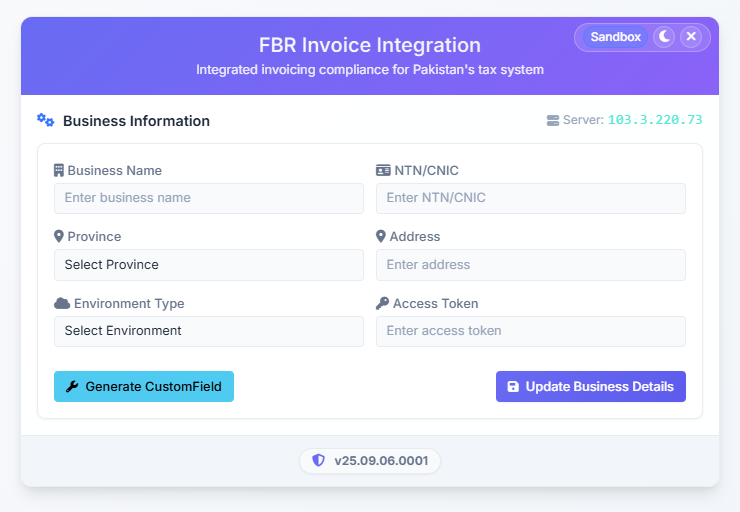Focus the Enter NTN/CNIC field
Screen dimensions: 740x512
tap(530, 198)
